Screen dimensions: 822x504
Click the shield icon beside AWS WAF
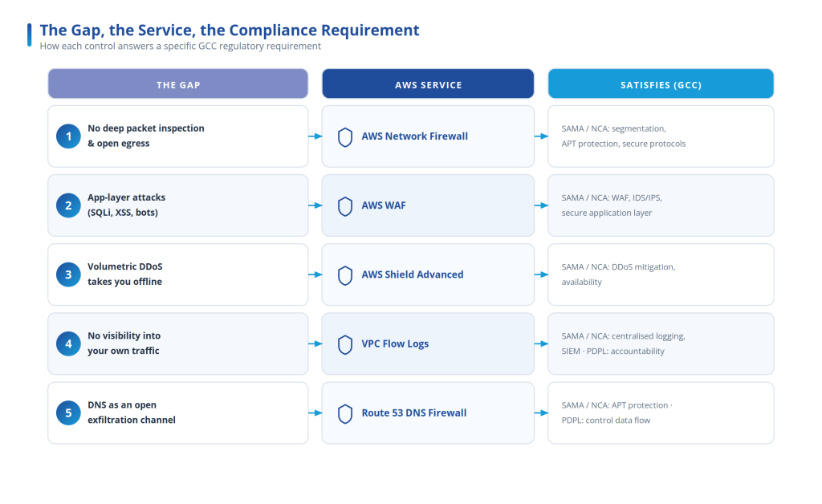[x=345, y=206]
